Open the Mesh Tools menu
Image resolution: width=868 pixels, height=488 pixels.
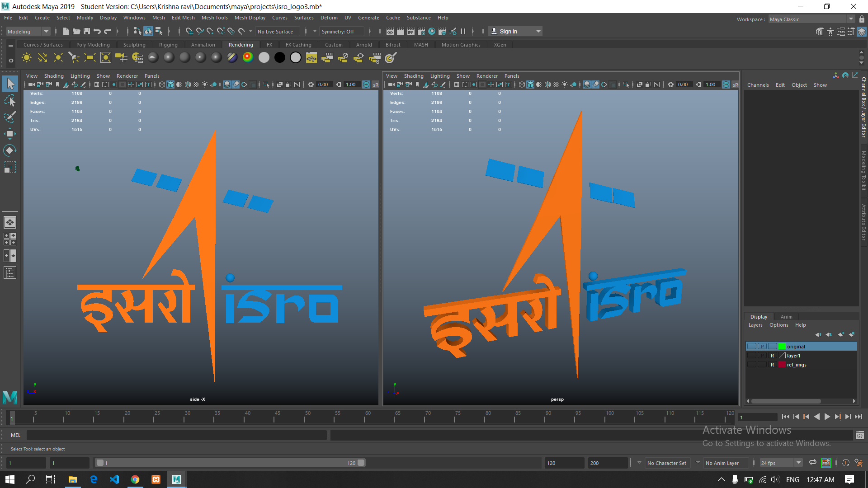(215, 18)
